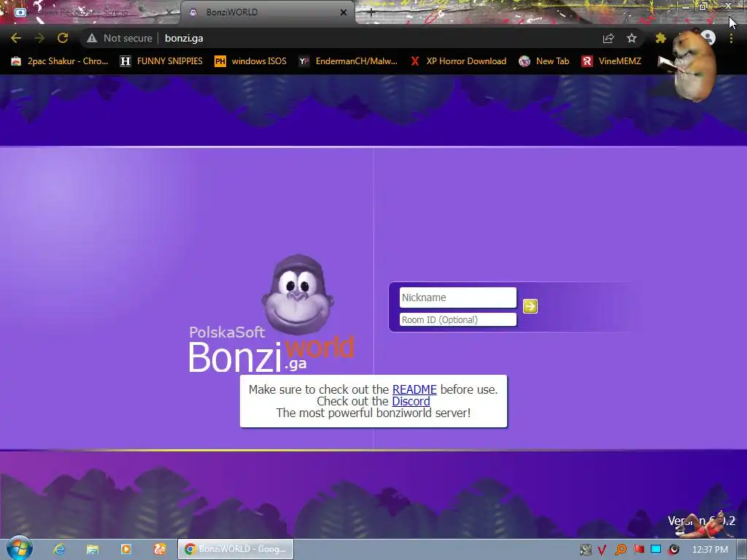
Task: Switch to the Screen Recorder tab
Action: (x=90, y=12)
